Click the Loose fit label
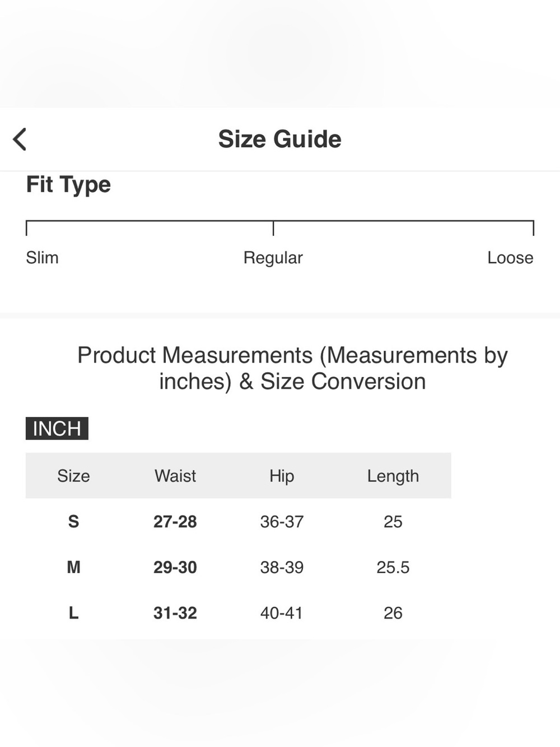The height and width of the screenshot is (747, 560). pos(510,257)
